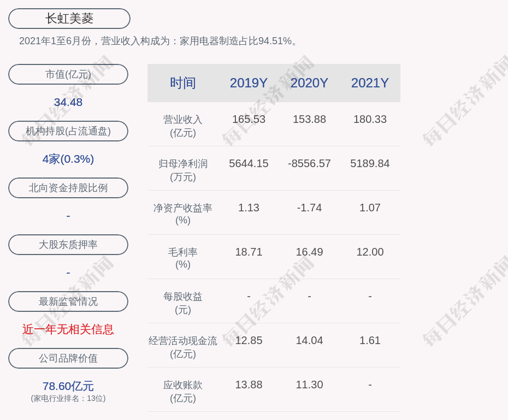Screen dimensions: 508x420
Task: Click the 18.71 gross margin cell
Action: pyautogui.click(x=249, y=252)
